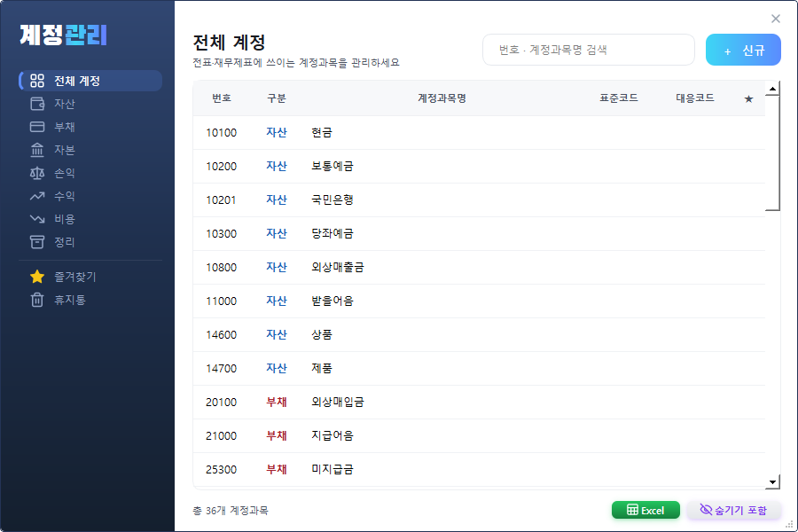The height and width of the screenshot is (532, 798).
Task: Click the 총 36개 계정과목 status text
Action: click(x=230, y=510)
